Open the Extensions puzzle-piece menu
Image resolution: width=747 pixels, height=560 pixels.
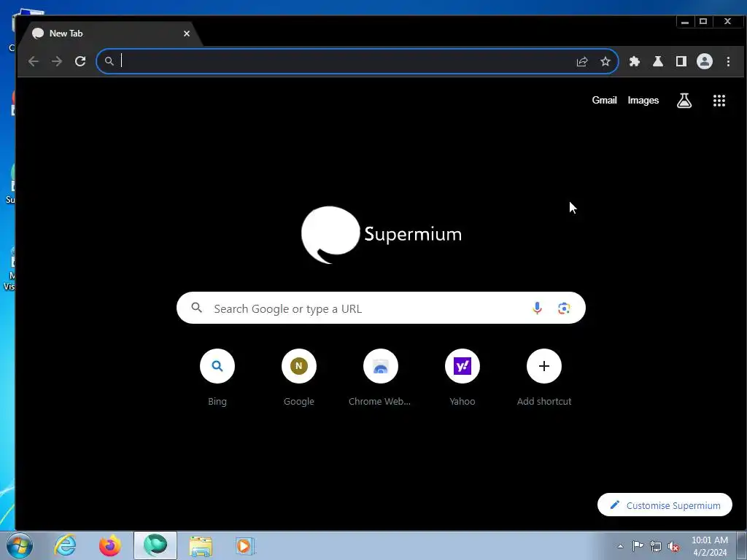(x=635, y=61)
